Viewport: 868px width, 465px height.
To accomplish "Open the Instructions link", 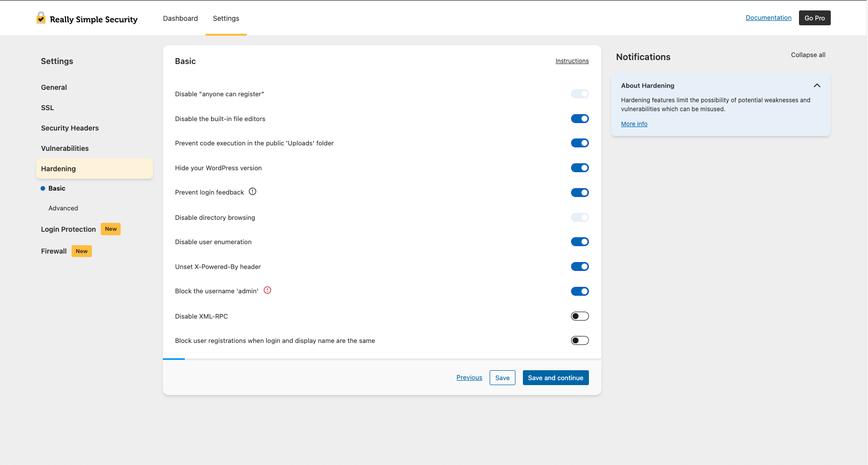I will (x=572, y=61).
